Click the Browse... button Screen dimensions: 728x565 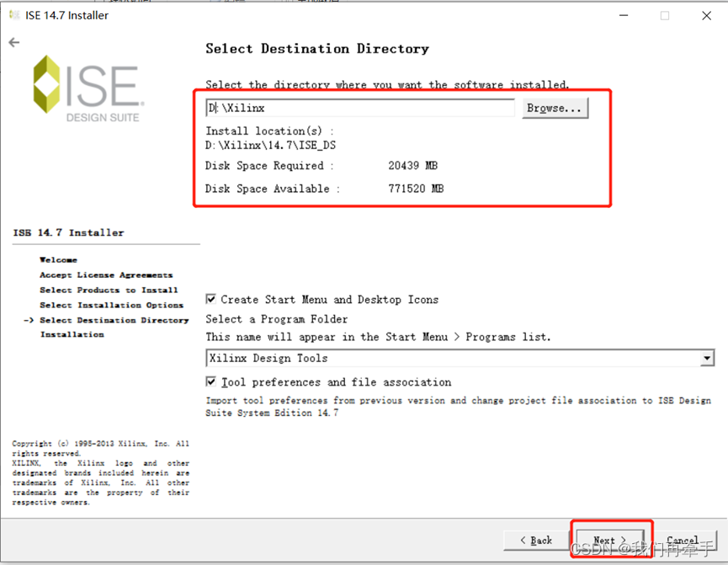click(555, 108)
